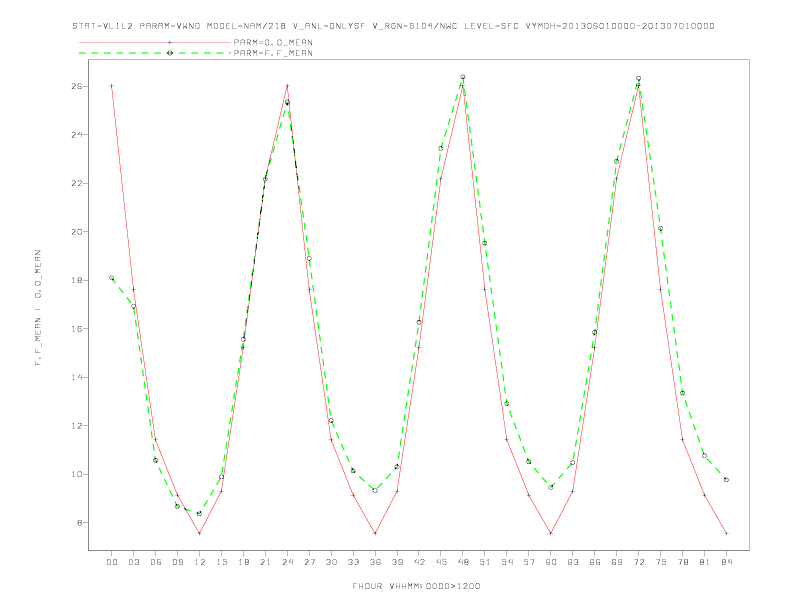This screenshot has height=612, width=792.
Task: Click green forecast circle at hour 00
Action: [x=112, y=278]
